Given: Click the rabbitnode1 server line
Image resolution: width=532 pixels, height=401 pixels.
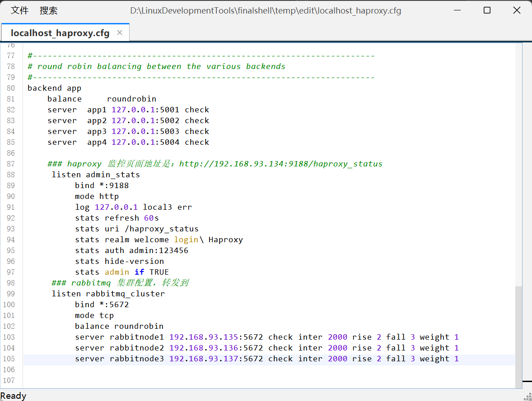Looking at the screenshot, I should click(266, 337).
